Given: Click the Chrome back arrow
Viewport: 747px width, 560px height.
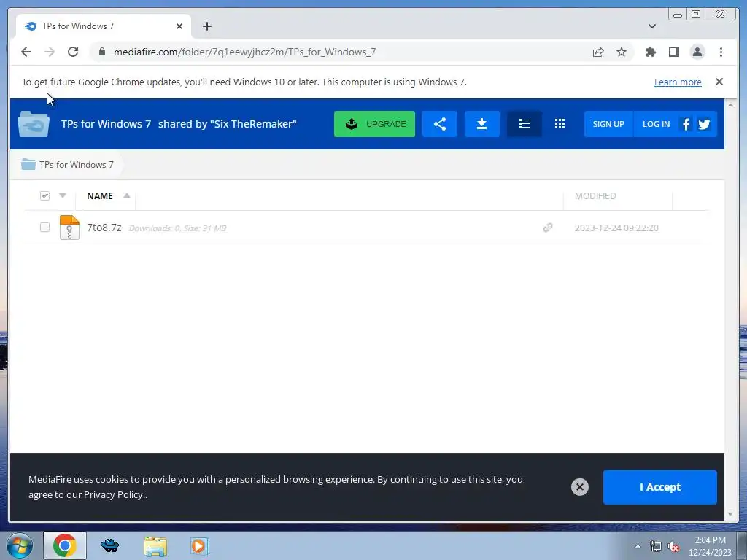Looking at the screenshot, I should pyautogui.click(x=26, y=52).
